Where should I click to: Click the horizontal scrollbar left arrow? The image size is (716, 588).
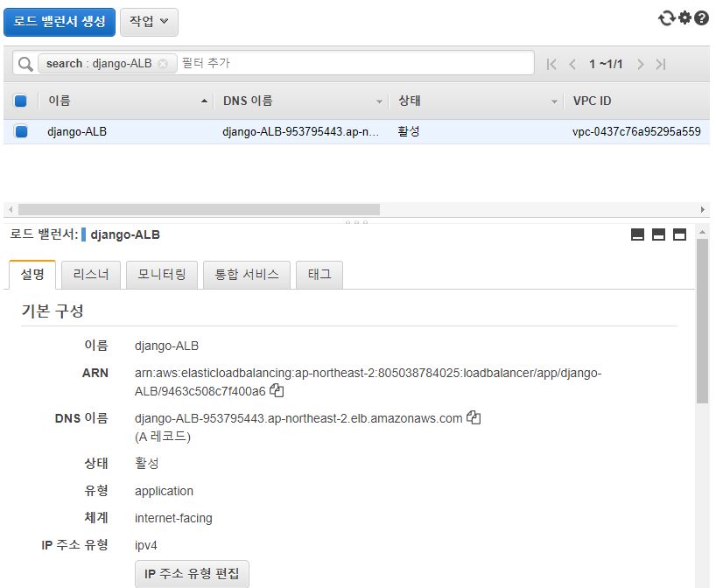(x=11, y=209)
